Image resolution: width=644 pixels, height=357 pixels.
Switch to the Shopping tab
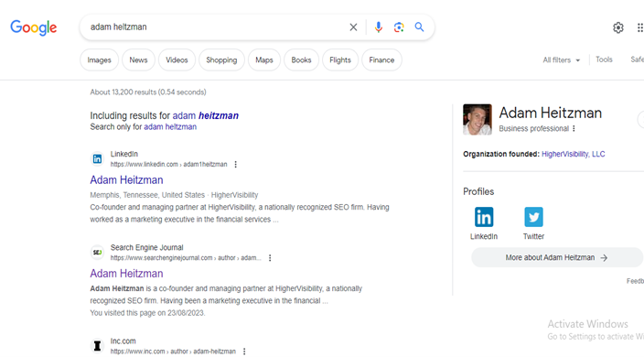click(x=221, y=60)
